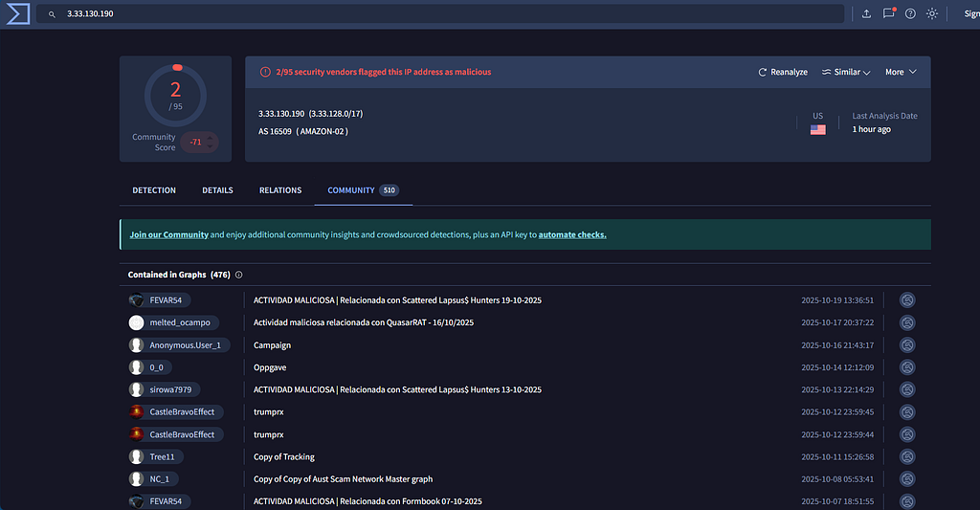Open the help question mark icon
Screen dimensions: 980x510
[x=910, y=13]
